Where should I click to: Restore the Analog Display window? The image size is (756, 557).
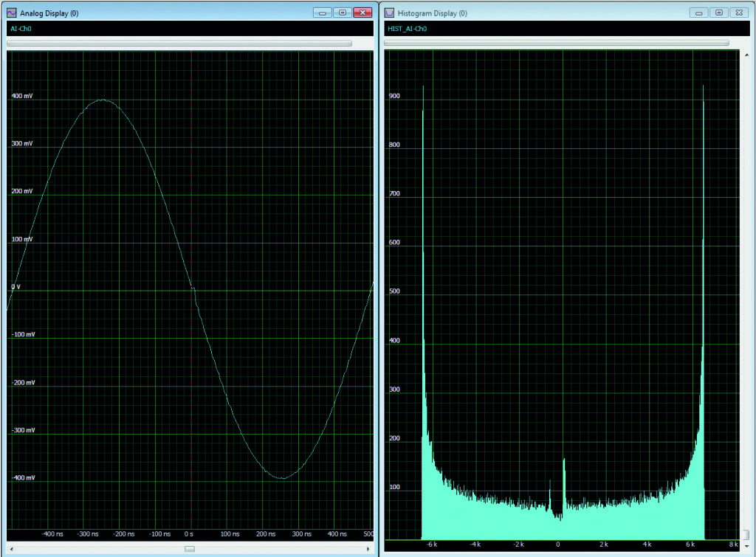click(x=341, y=13)
